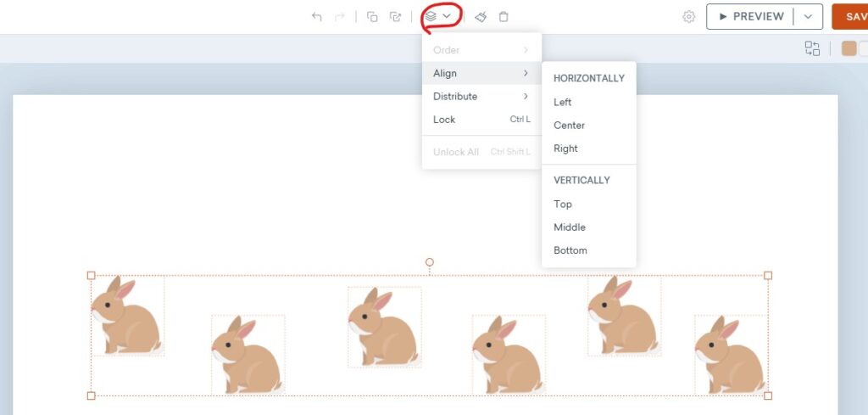Align objects horizontally to Left
The width and height of the screenshot is (868, 415).
(563, 102)
